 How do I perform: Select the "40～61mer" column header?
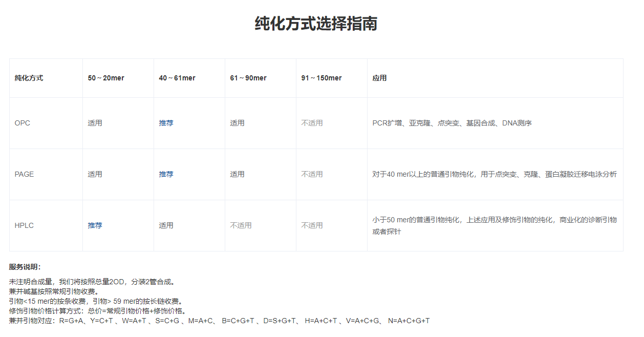(177, 78)
